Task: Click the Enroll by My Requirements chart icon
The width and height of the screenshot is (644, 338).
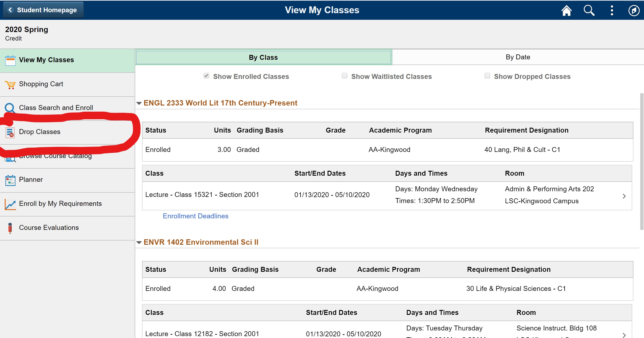Action: [x=10, y=204]
